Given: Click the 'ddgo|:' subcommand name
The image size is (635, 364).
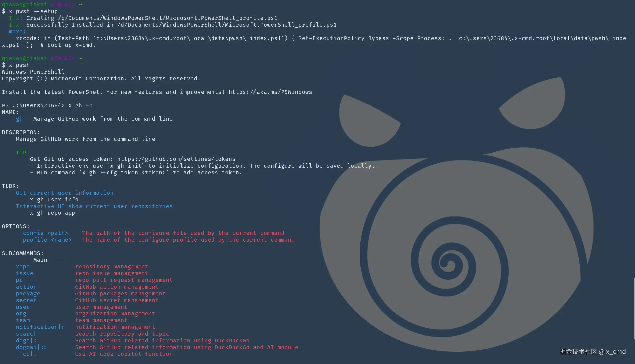Looking at the screenshot, I should point(26,341).
